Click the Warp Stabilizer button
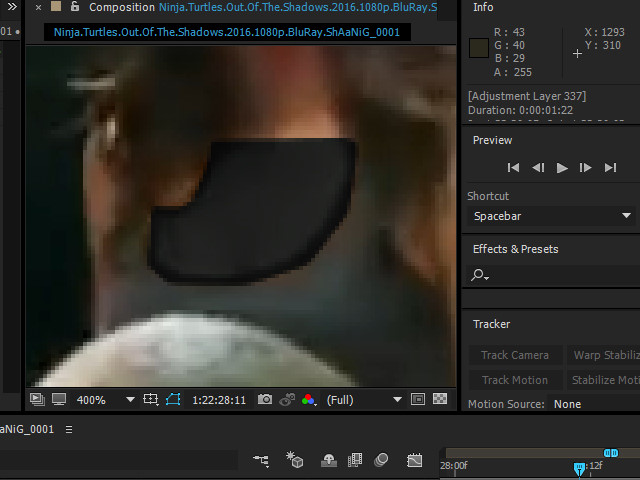640x480 pixels. pyautogui.click(x=604, y=355)
